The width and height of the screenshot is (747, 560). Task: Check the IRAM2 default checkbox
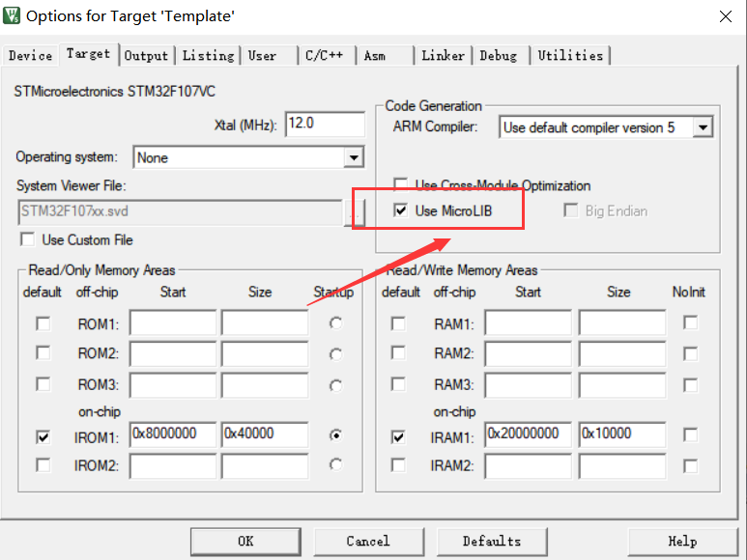(x=398, y=464)
